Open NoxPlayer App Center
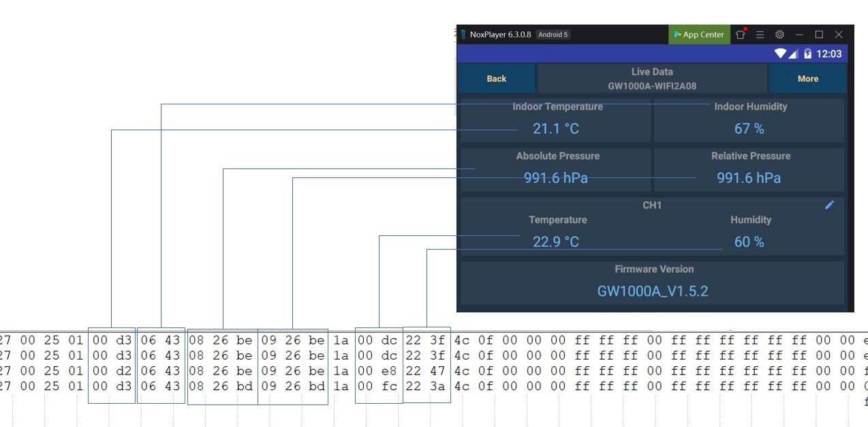This screenshot has height=427, width=868. tap(699, 35)
